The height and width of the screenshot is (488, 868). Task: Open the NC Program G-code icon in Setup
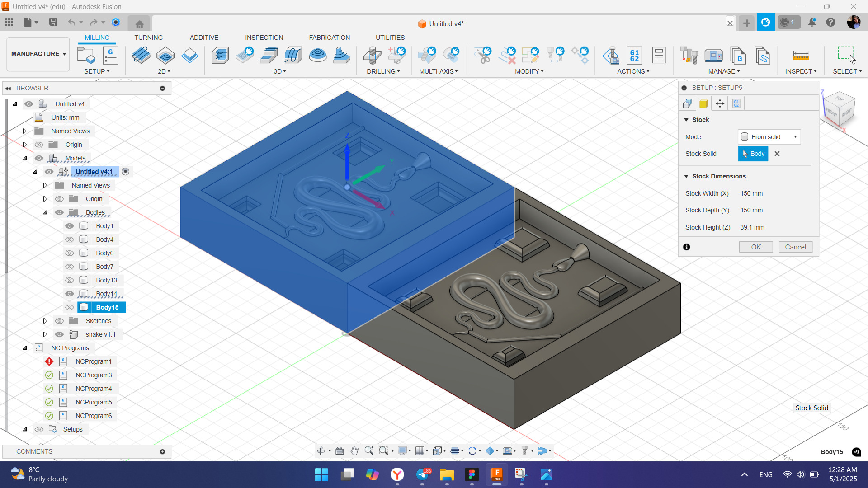click(x=110, y=56)
